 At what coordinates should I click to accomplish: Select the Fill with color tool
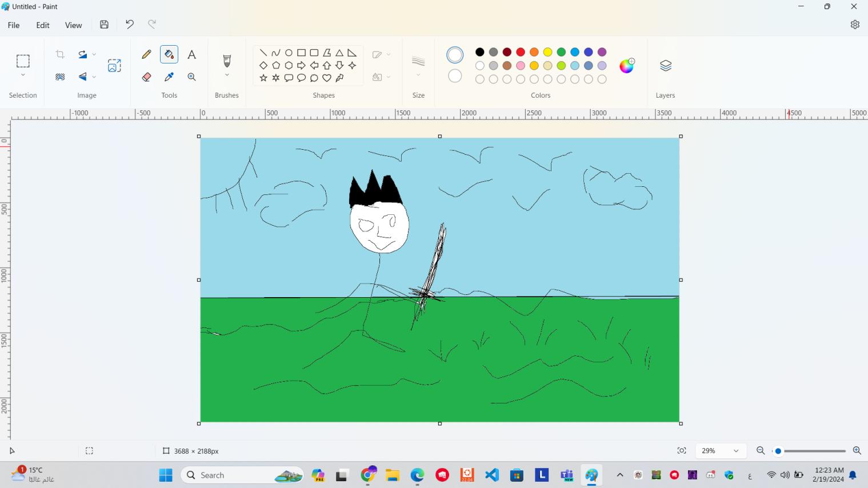(169, 54)
